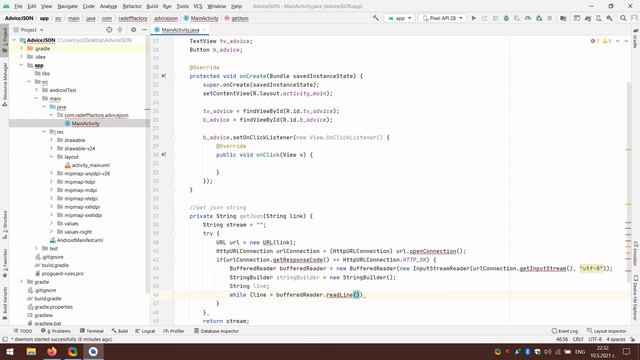This screenshot has height=360, width=640.
Task: Collapse the res folder
Action: 44,131
